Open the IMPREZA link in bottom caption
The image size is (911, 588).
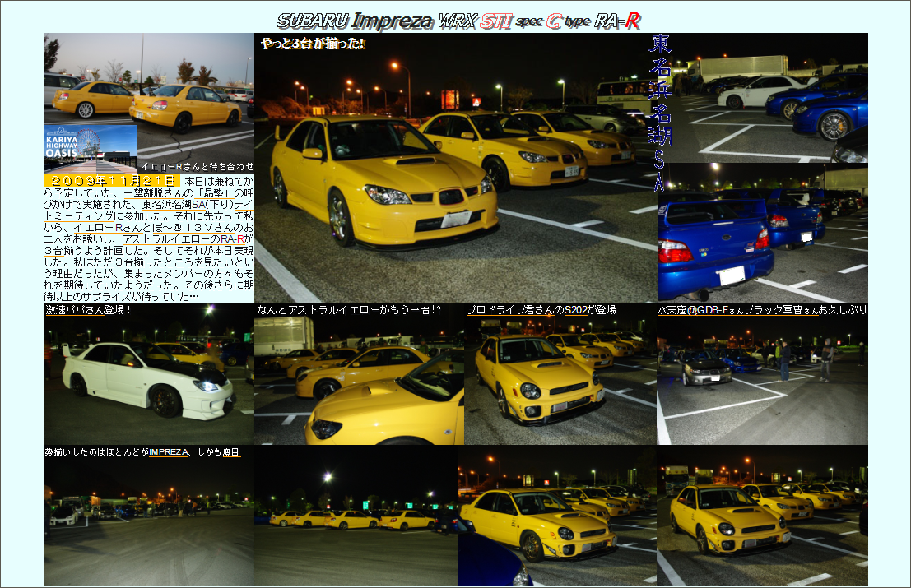pyautogui.click(x=169, y=451)
